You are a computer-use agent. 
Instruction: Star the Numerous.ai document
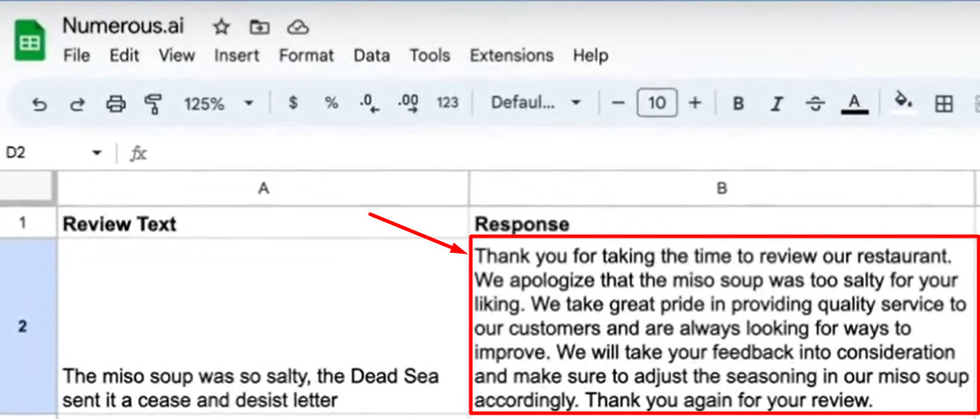click(221, 26)
